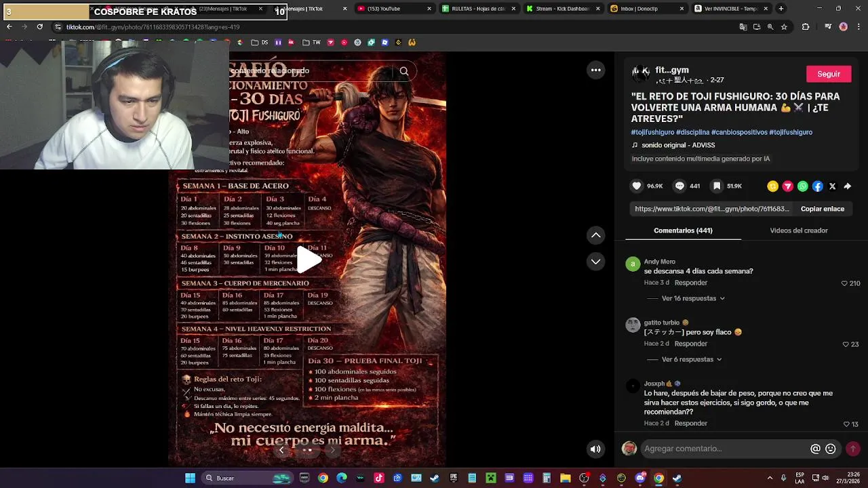Share post to WhatsApp

tap(803, 186)
